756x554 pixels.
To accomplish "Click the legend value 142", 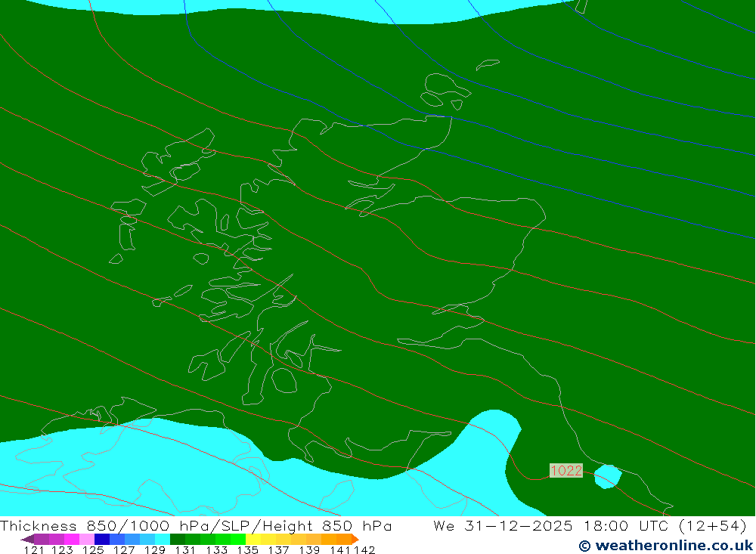I will click(x=364, y=549).
